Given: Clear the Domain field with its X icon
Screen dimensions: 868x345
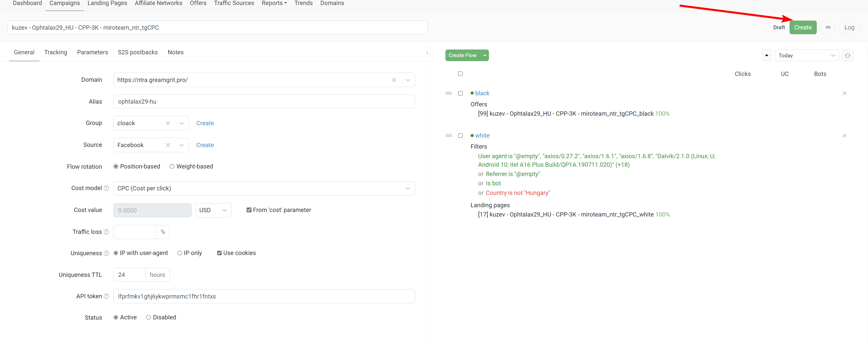Looking at the screenshot, I should 394,80.
